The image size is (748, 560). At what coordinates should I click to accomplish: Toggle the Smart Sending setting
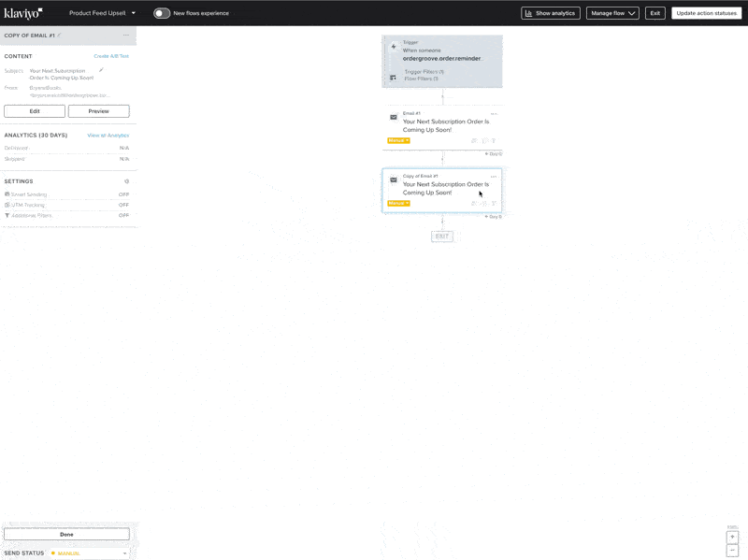click(x=123, y=194)
